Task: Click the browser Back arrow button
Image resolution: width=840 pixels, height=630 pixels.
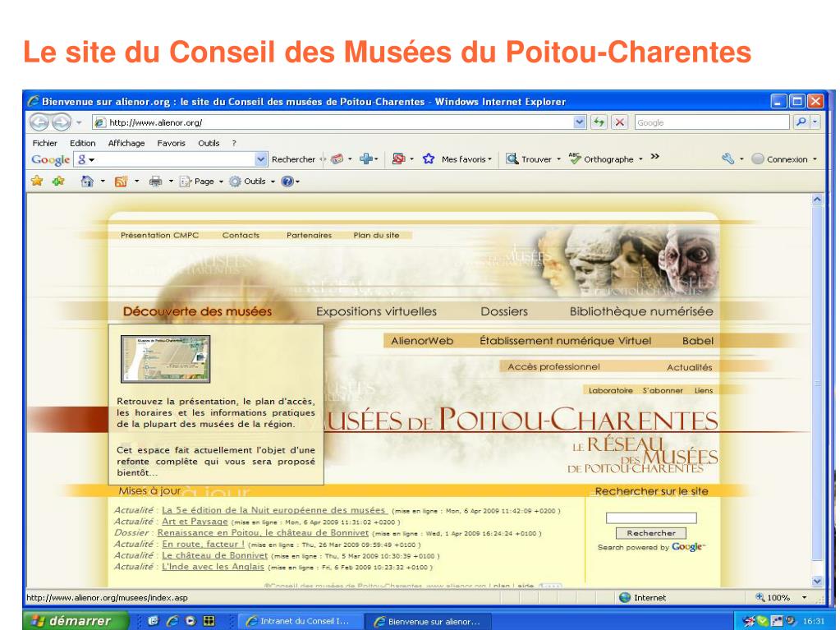Action: pos(39,122)
